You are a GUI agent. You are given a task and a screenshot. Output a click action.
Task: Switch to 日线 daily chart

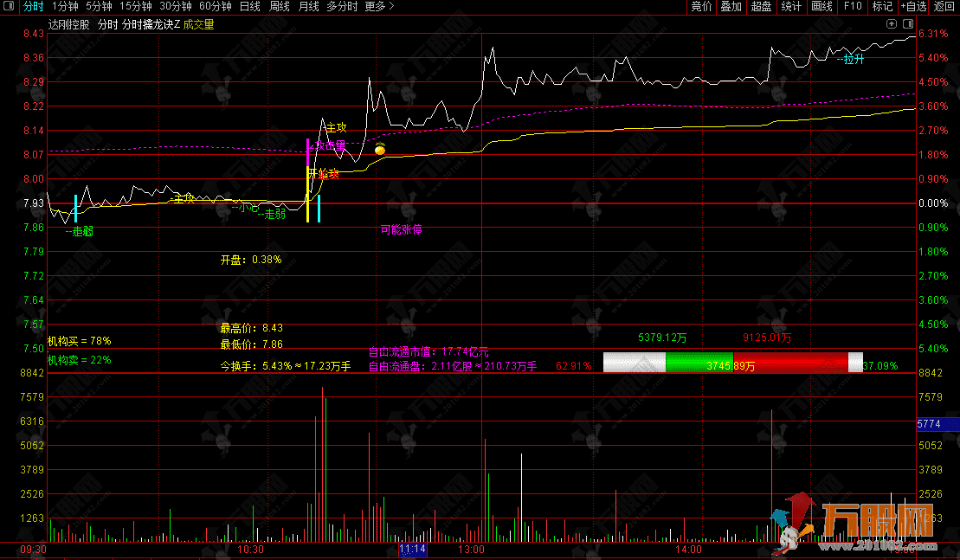coord(249,7)
